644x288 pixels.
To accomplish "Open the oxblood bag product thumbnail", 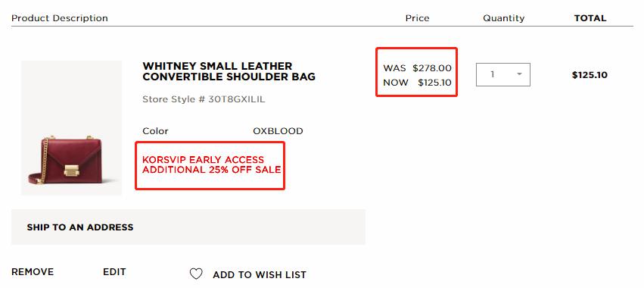I will click(71, 127).
